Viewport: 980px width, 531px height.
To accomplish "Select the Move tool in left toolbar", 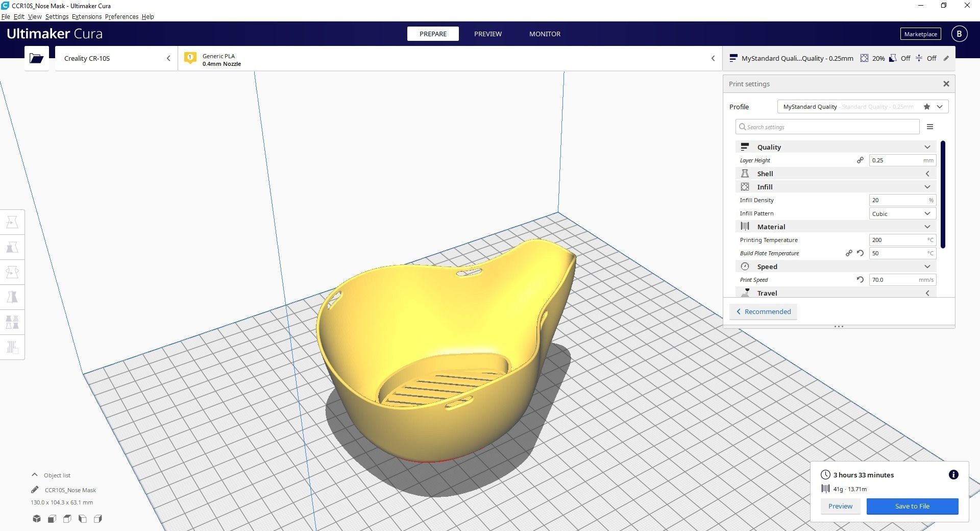I will click(x=12, y=222).
